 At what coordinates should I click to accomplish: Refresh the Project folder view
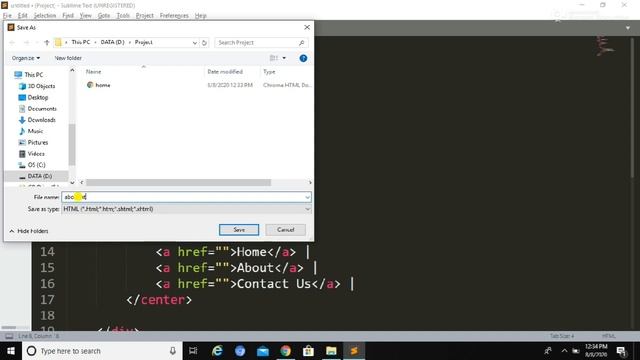(204, 42)
